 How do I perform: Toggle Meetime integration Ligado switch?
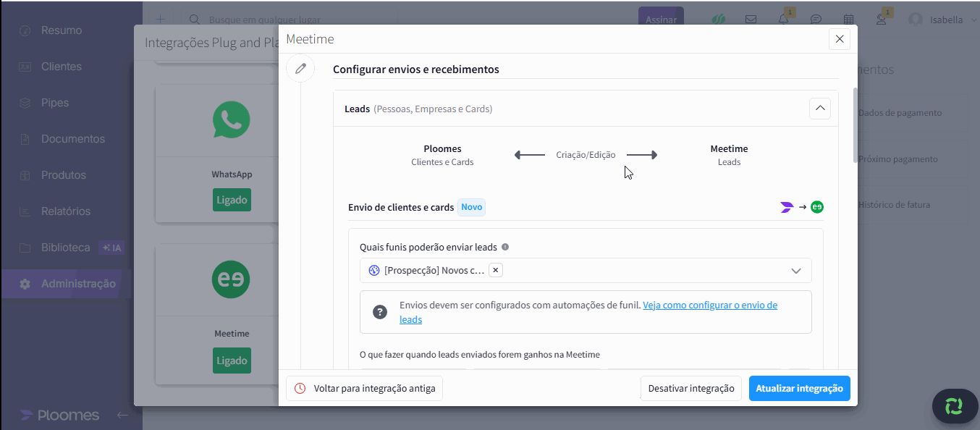coord(232,361)
